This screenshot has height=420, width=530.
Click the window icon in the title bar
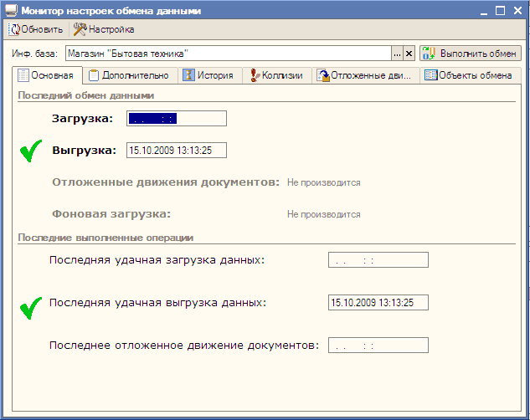9,10
